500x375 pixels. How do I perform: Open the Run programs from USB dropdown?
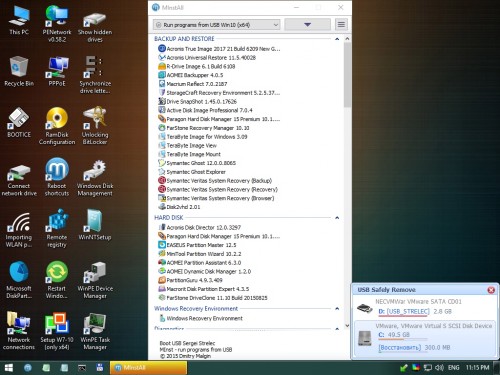[x=216, y=25]
